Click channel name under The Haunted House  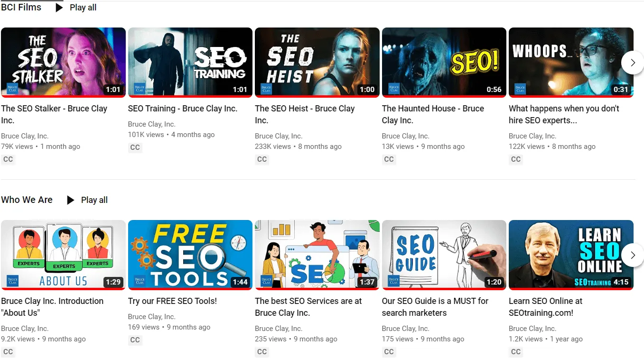(x=406, y=136)
